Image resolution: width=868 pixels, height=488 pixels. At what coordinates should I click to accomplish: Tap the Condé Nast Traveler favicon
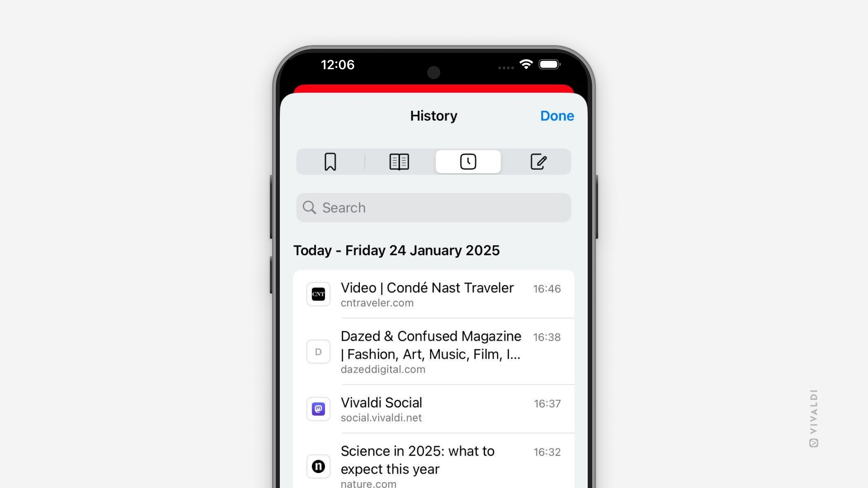point(318,294)
